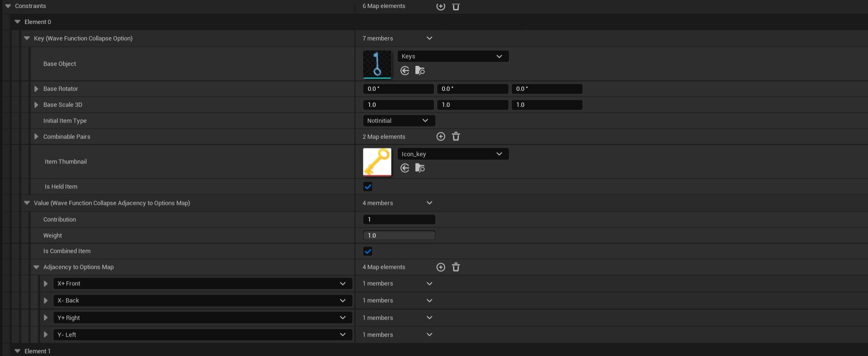Browse to Keys asset in content browser
The image size is (868, 356).
tap(420, 71)
